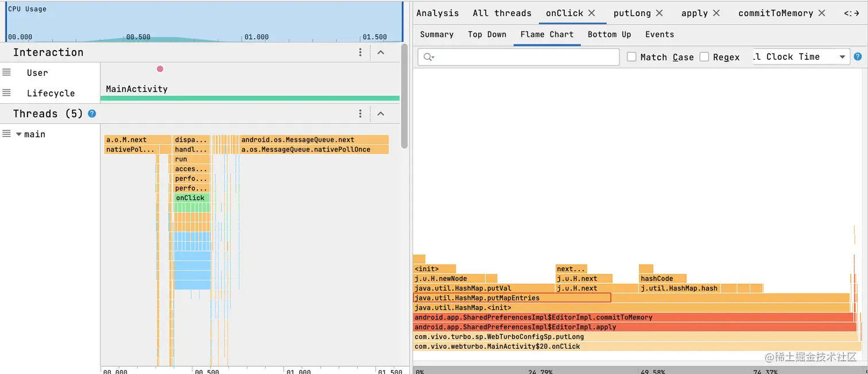Image resolution: width=868 pixels, height=374 pixels.
Task: Select SharedPreferencesImpl EditorImpl.apply flame bar
Action: click(635, 327)
